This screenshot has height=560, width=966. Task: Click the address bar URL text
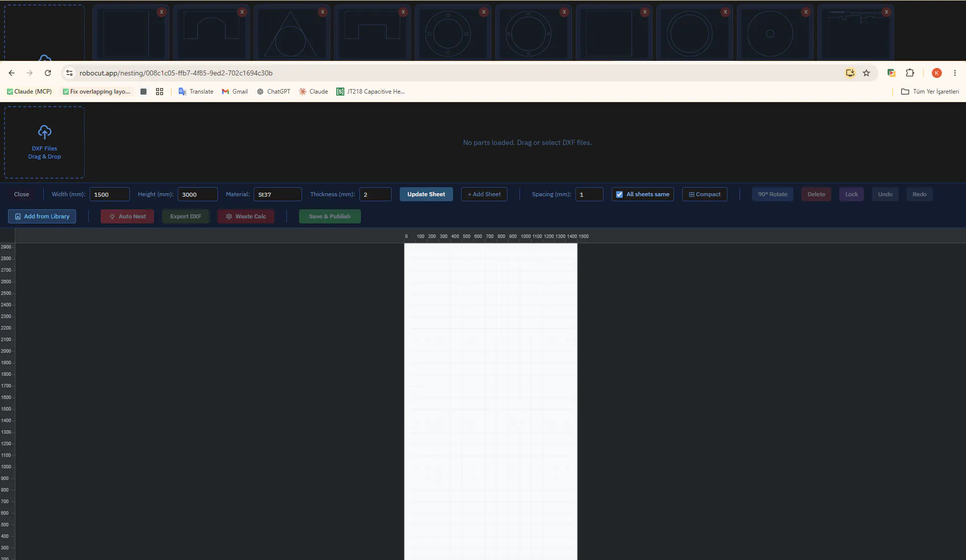[x=176, y=73]
